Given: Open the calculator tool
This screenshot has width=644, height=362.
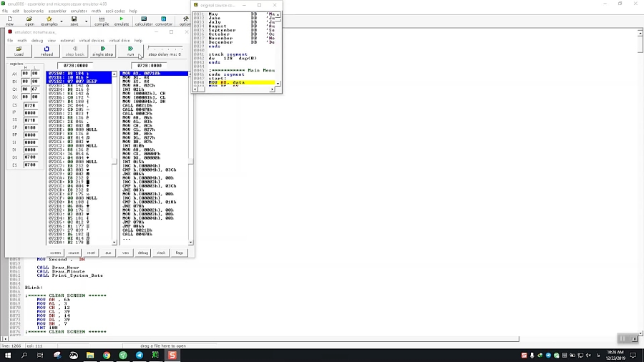Looking at the screenshot, I should click(x=144, y=21).
